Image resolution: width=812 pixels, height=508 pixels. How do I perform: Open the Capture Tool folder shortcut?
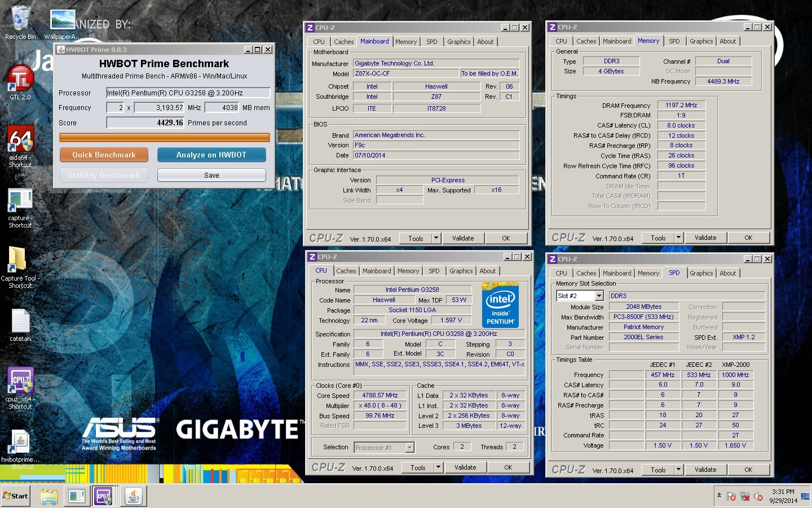(x=19, y=260)
